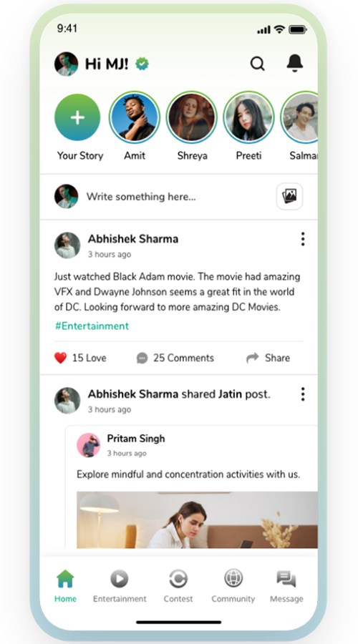Image resolution: width=358 pixels, height=644 pixels.
Task: Open notifications bell icon
Action: pyautogui.click(x=295, y=63)
